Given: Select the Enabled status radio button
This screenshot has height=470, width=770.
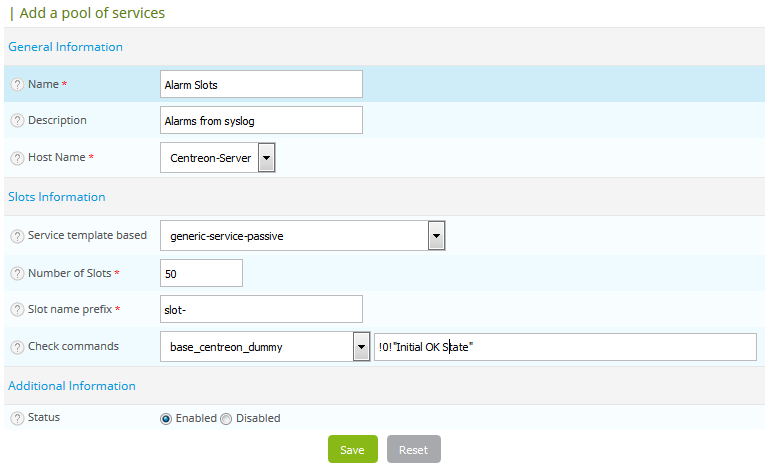Looking at the screenshot, I should (166, 419).
